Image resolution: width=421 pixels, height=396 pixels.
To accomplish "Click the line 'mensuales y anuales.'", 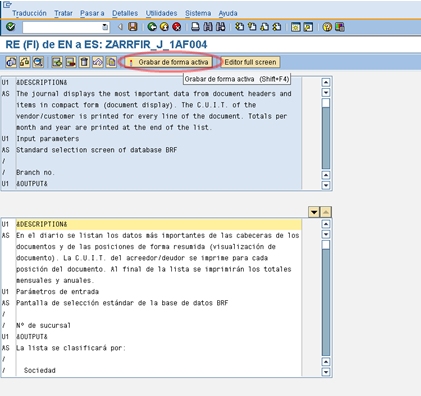I will (55, 281).
